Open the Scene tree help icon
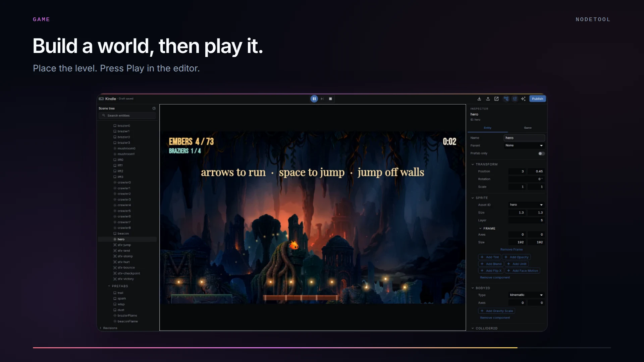The image size is (644, 362). click(154, 108)
